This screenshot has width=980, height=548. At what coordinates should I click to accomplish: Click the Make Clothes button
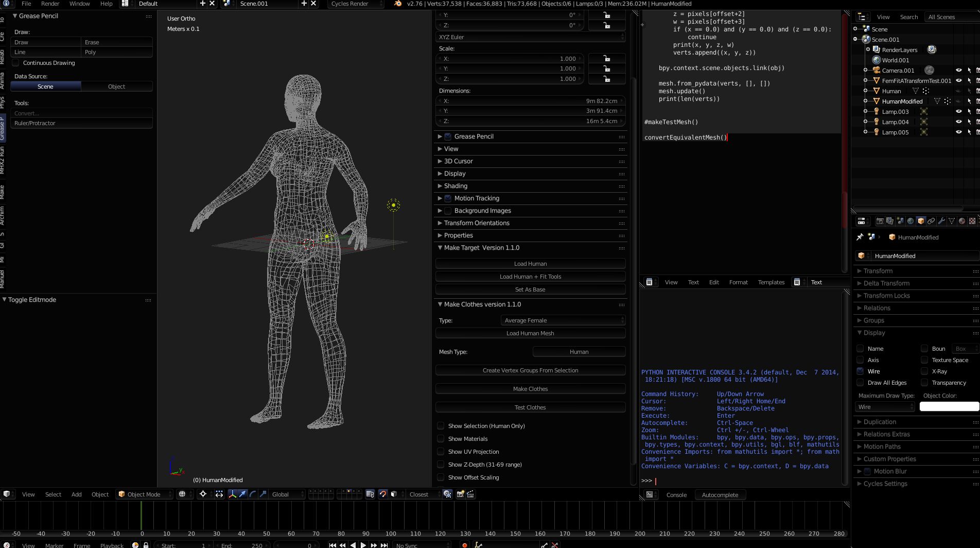pos(531,389)
